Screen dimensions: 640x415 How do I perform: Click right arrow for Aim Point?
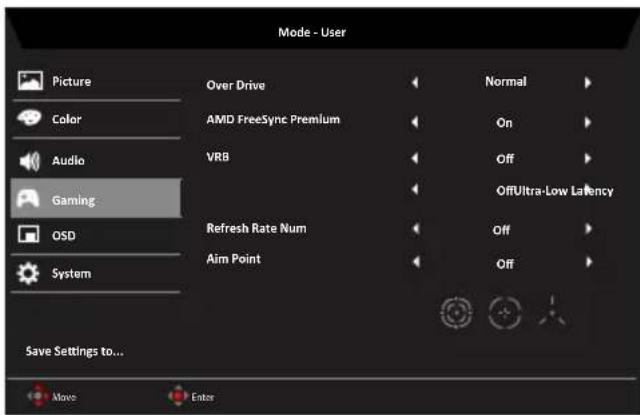point(589,262)
